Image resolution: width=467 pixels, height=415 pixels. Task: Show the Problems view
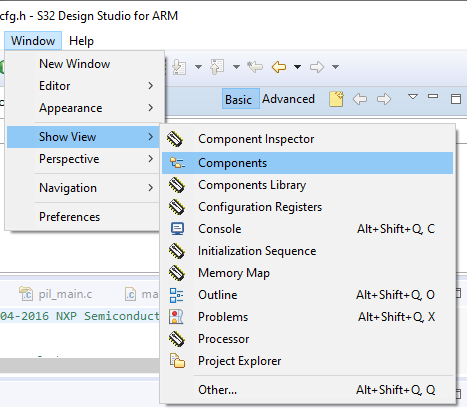coord(307,317)
